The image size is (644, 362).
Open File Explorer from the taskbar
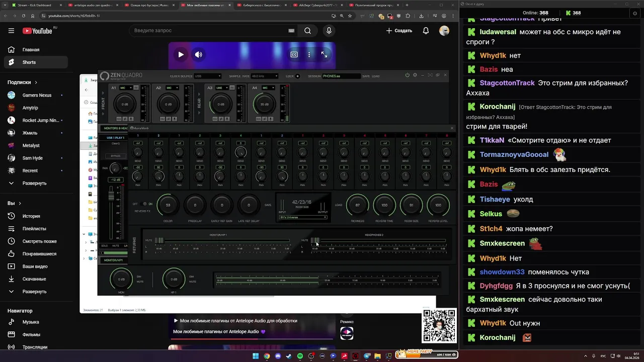click(377, 356)
